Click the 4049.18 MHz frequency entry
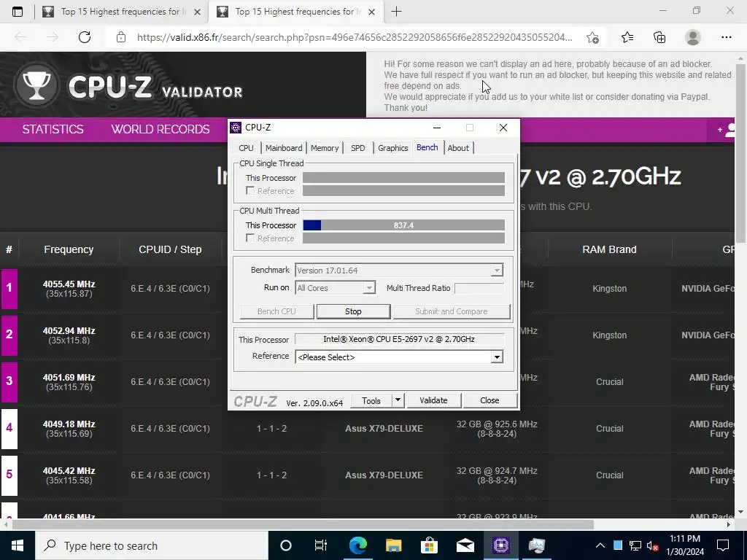Screen dimensions: 747x560 (69, 424)
